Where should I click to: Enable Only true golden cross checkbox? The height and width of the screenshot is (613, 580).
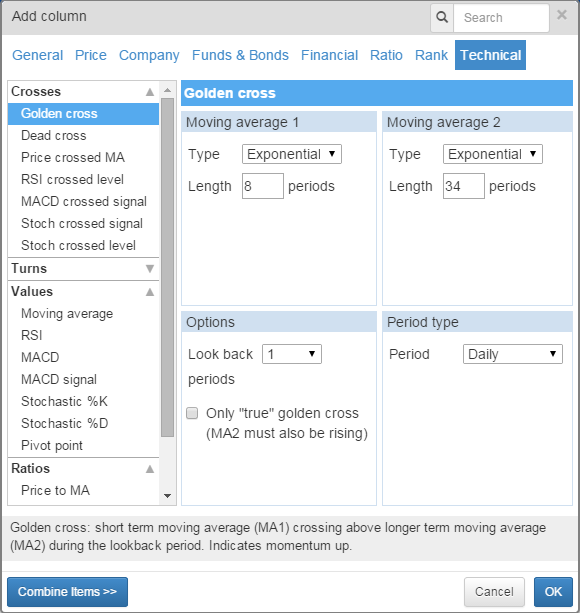[192, 413]
